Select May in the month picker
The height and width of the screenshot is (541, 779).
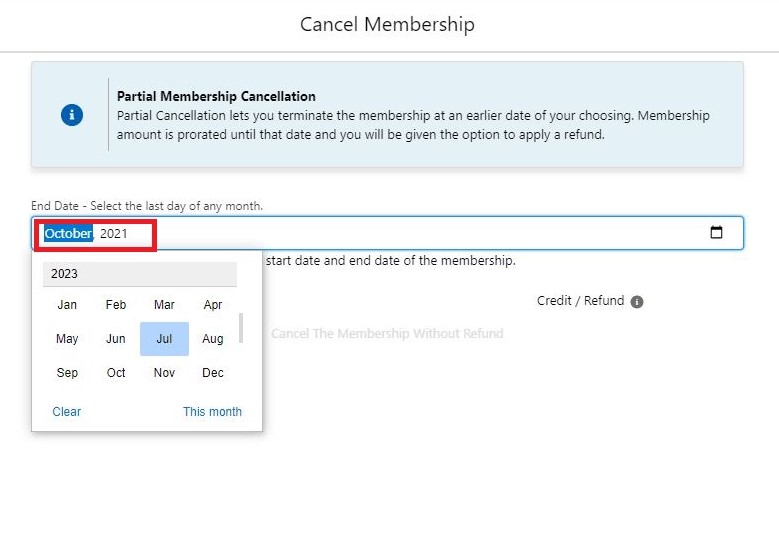coord(67,339)
